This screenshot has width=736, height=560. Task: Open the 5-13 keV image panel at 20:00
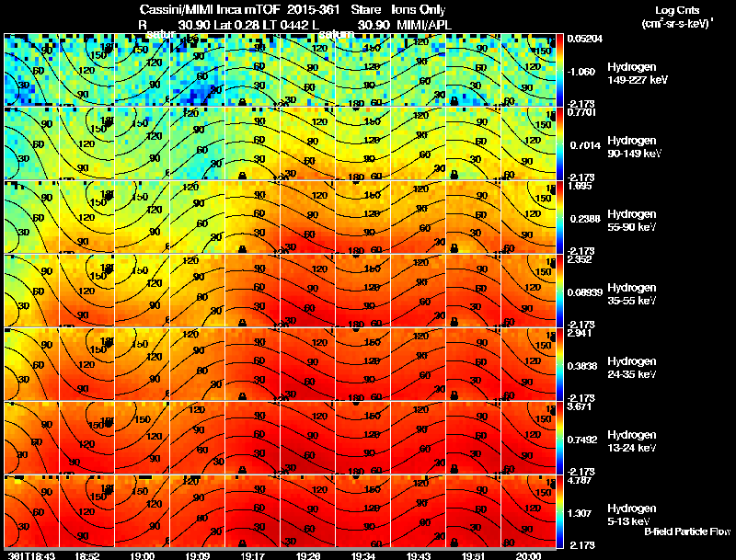pyautogui.click(x=528, y=511)
